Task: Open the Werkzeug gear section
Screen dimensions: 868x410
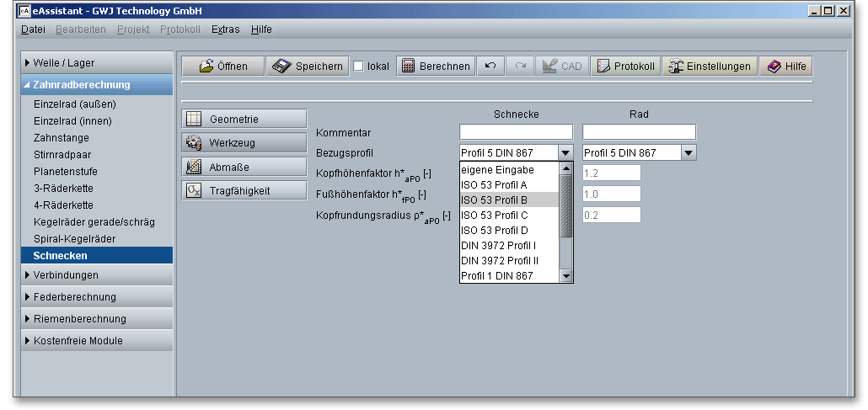Action: [x=194, y=143]
